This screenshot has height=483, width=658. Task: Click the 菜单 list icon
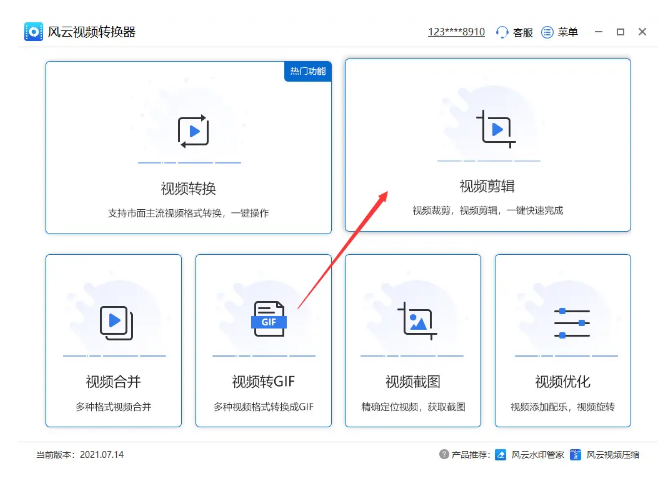click(547, 32)
